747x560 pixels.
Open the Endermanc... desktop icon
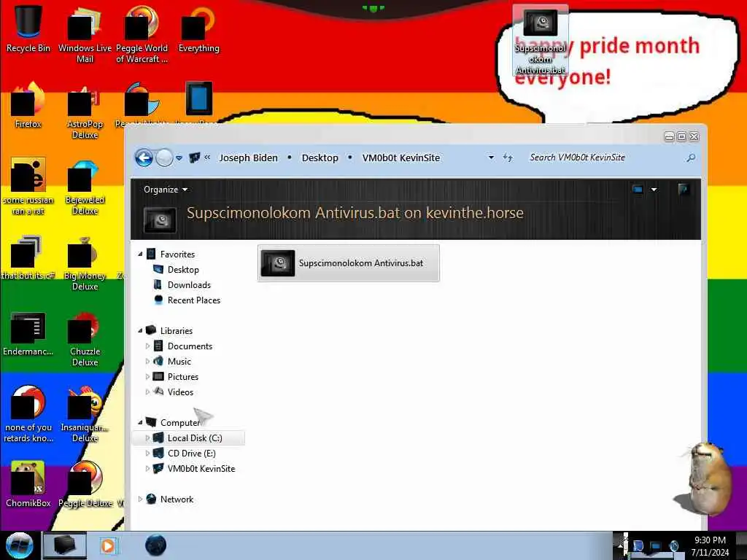pos(28,333)
